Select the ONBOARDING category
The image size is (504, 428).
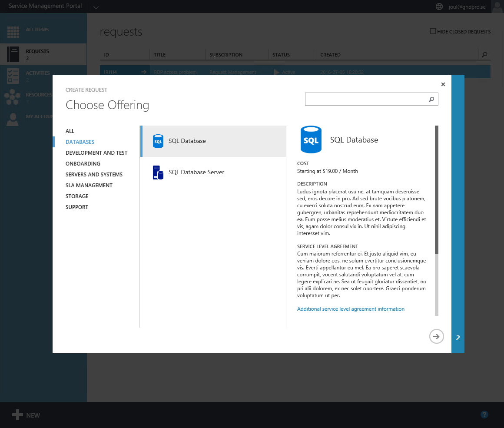(83, 164)
